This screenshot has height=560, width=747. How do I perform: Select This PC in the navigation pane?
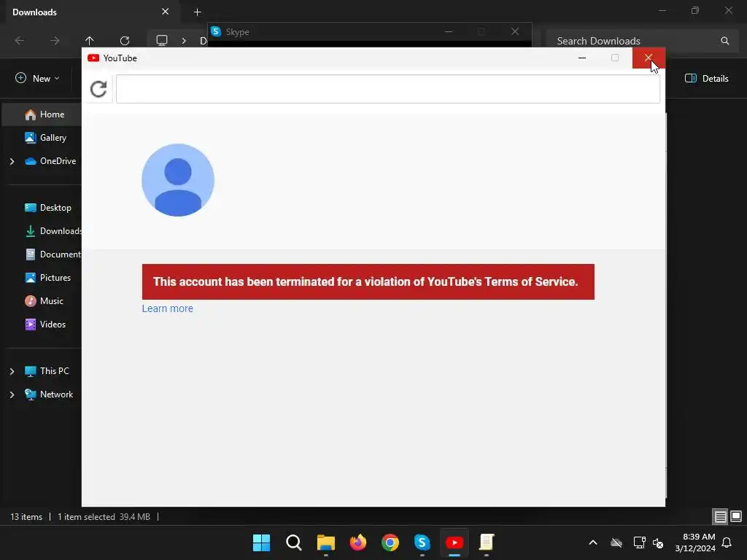pos(47,371)
